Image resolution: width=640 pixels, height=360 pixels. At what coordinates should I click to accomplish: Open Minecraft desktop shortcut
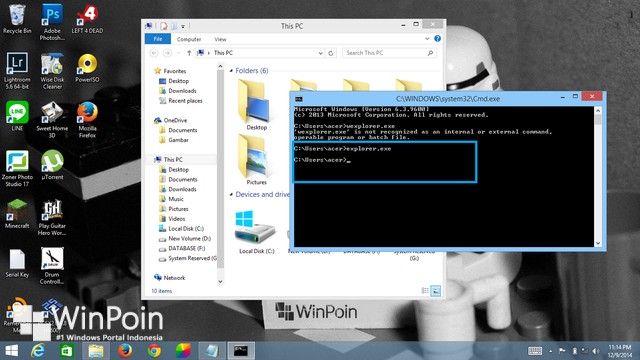[17, 213]
